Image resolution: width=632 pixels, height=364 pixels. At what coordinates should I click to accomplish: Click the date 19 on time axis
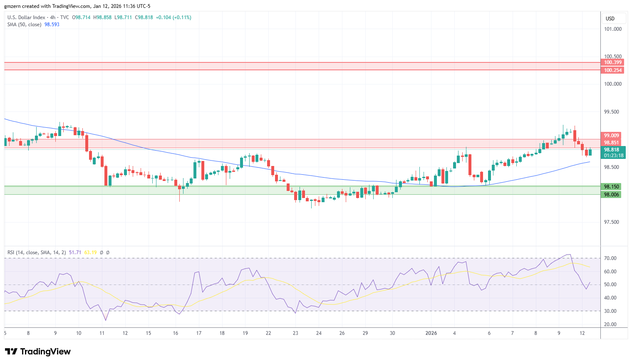(245, 333)
